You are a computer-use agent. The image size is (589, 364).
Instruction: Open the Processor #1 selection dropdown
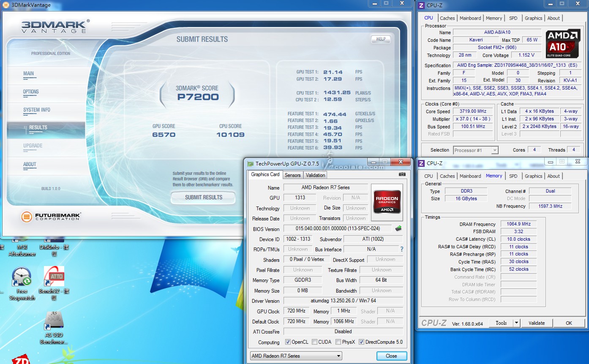point(476,150)
